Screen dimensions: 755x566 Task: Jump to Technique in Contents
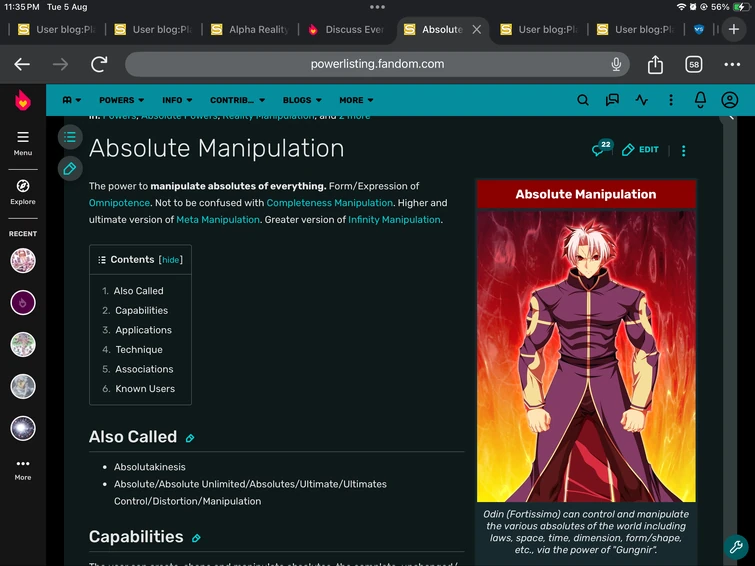pos(139,350)
